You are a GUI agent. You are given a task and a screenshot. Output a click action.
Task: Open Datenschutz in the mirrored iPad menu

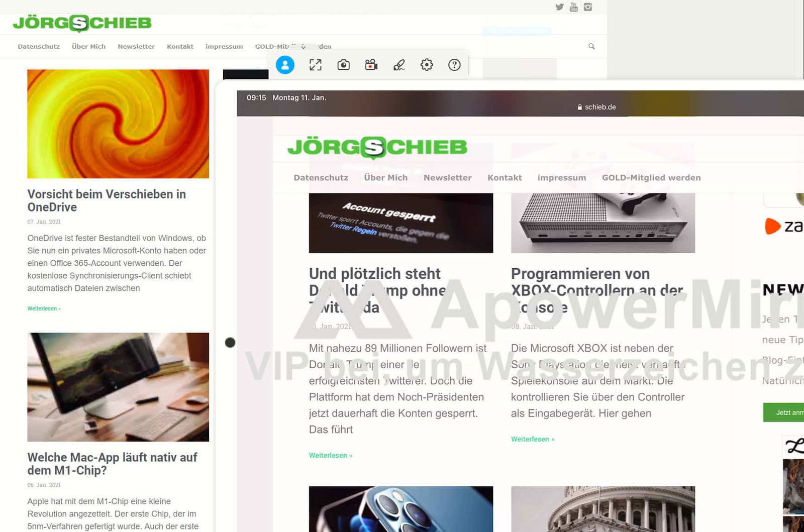pos(321,177)
